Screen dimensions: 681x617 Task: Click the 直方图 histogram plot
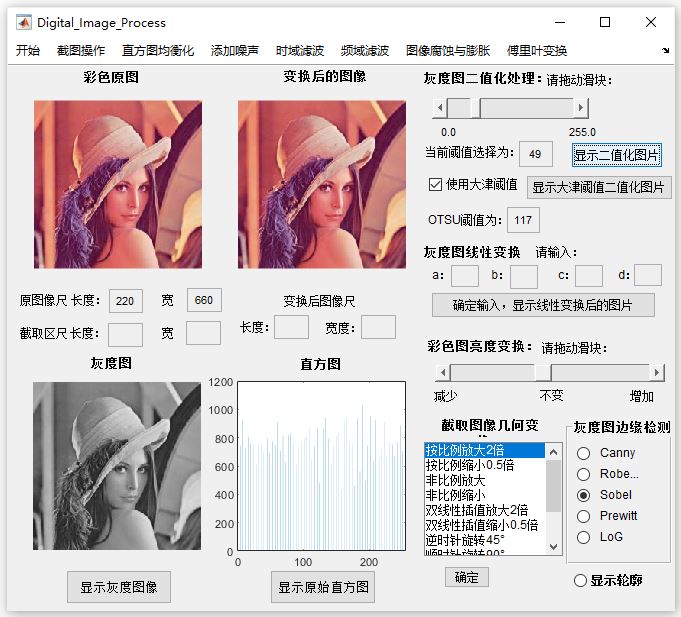point(321,466)
